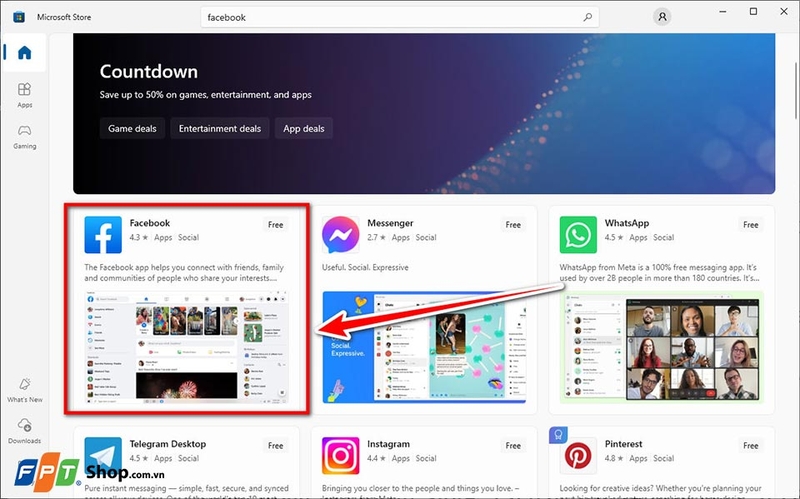
Task: Click Free button on WhatsApp card
Action: pyautogui.click(x=751, y=224)
